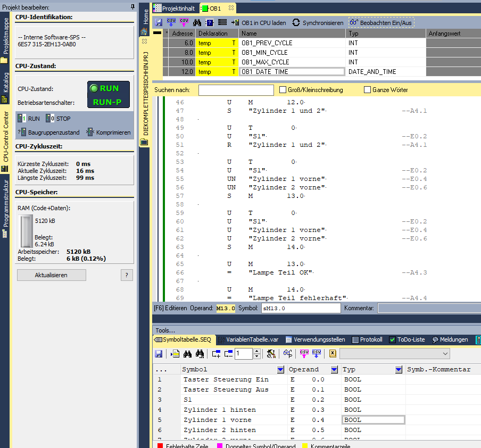Screen dimensions: 481x448
Task: Save the Symboltabelle with the diskette icon
Action: coord(159,353)
